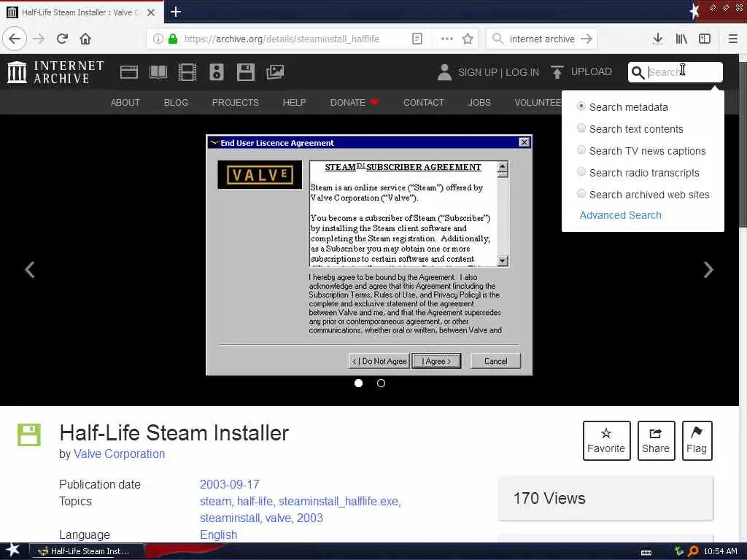Viewport: 747px width, 560px height.
Task: Open the BLOG menu item
Action: (x=176, y=102)
